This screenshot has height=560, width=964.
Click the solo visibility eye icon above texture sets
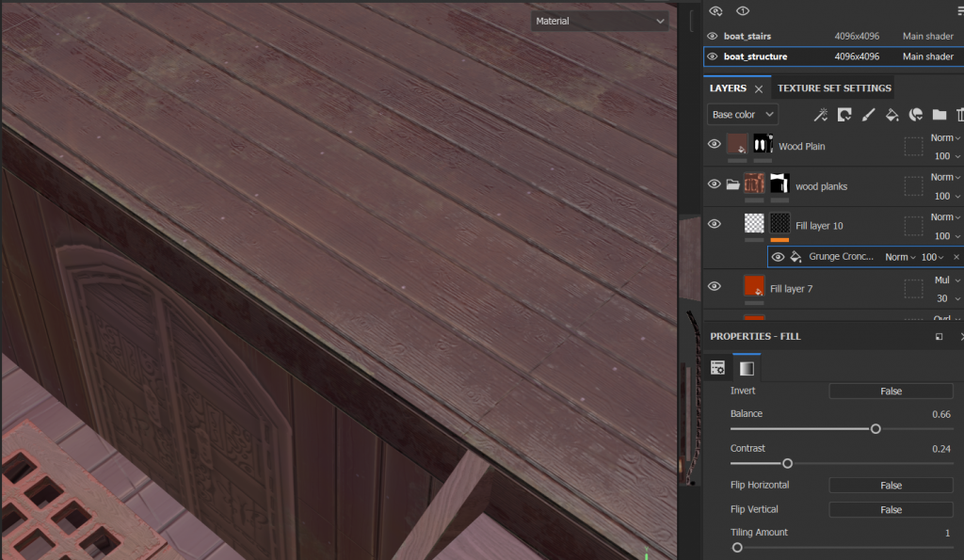click(715, 11)
